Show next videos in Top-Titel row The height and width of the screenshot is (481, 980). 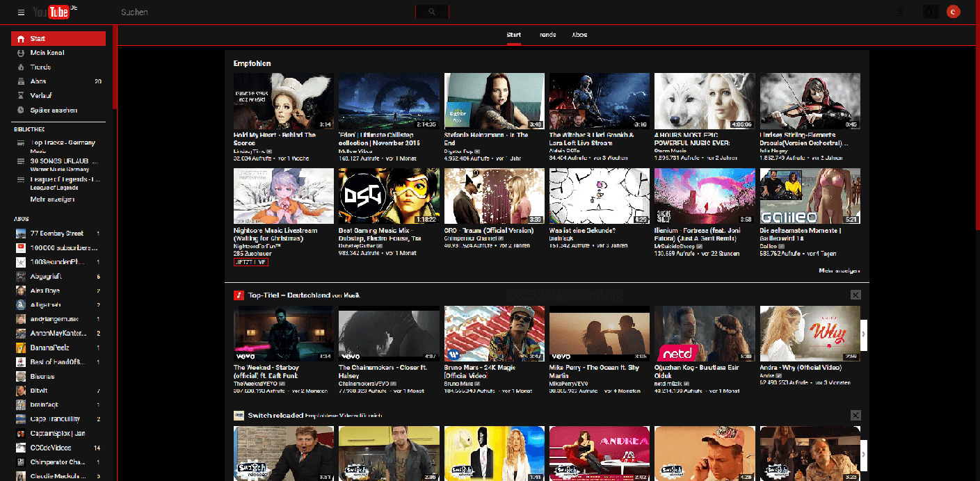(864, 334)
